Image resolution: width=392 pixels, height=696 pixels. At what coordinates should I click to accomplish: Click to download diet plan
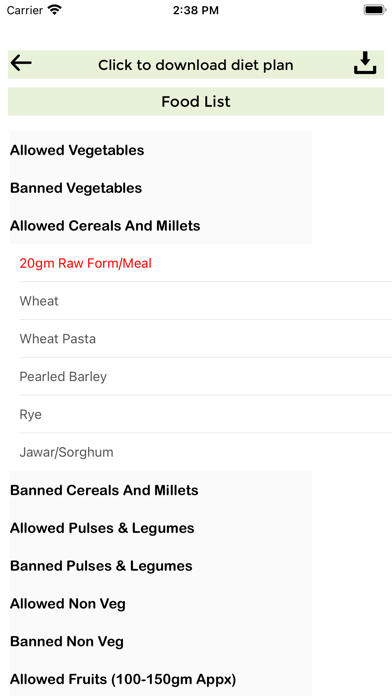[195, 65]
